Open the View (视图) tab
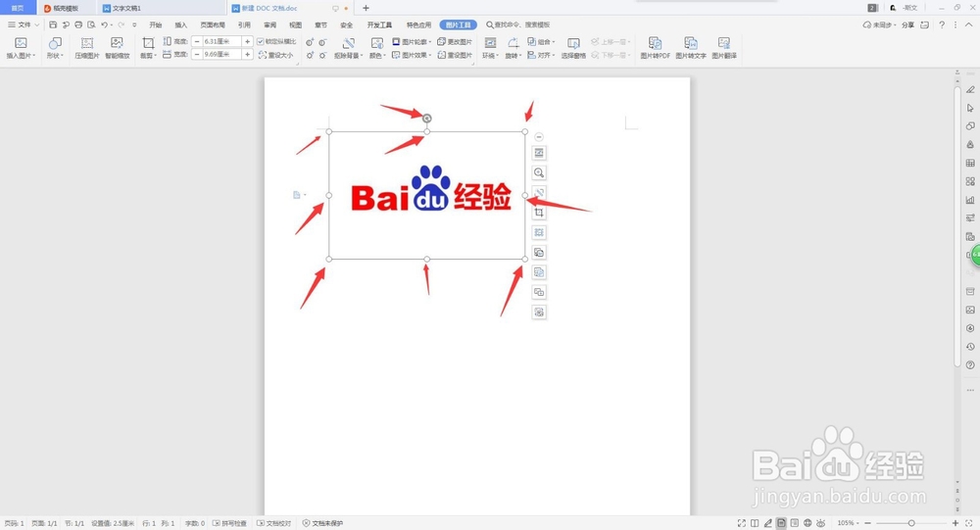 click(x=296, y=25)
